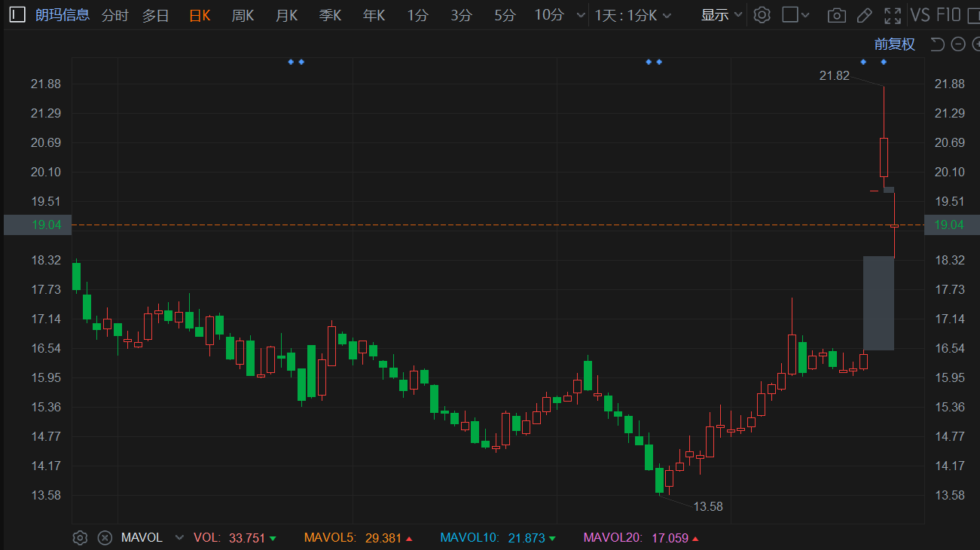The width and height of the screenshot is (980, 550).
Task: Click the 13.58 low price label
Action: [x=708, y=507]
